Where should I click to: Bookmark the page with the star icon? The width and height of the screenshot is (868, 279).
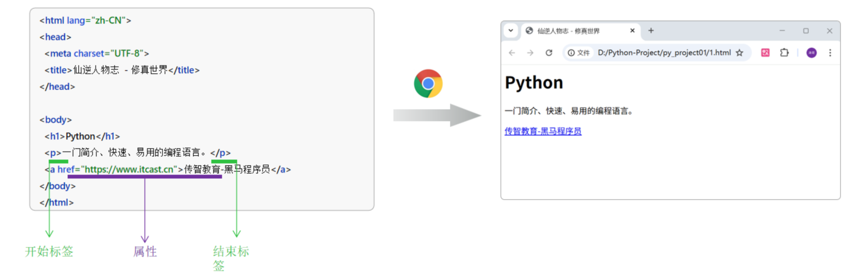(x=739, y=52)
